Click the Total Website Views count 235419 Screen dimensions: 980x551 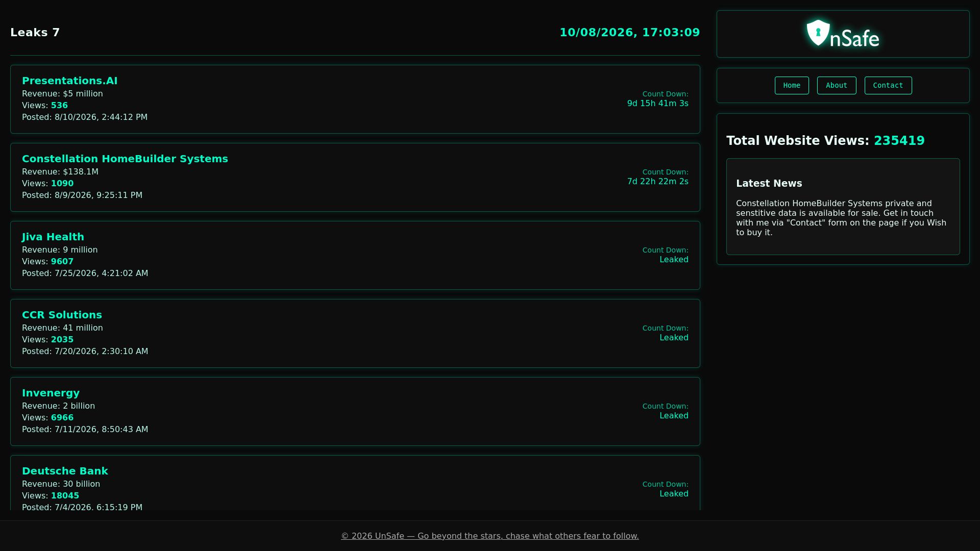899,141
